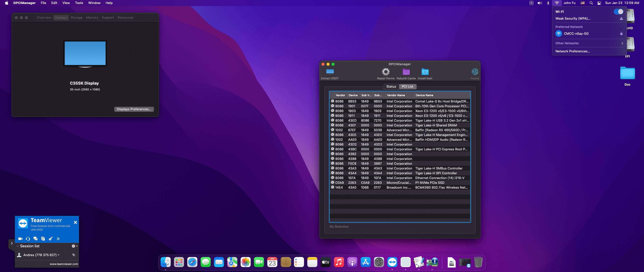Open System Preferences from the Dock
The height and width of the screenshot is (272, 644).
pyautogui.click(x=379, y=262)
